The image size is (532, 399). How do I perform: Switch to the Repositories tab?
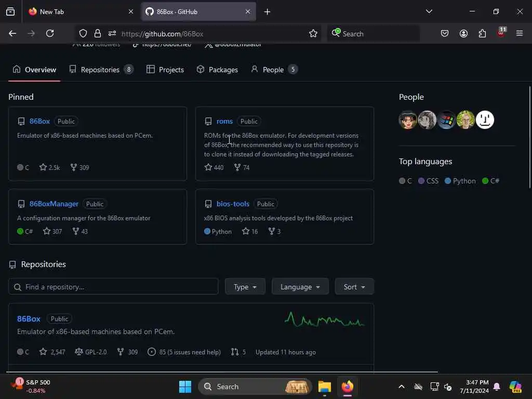pos(101,70)
